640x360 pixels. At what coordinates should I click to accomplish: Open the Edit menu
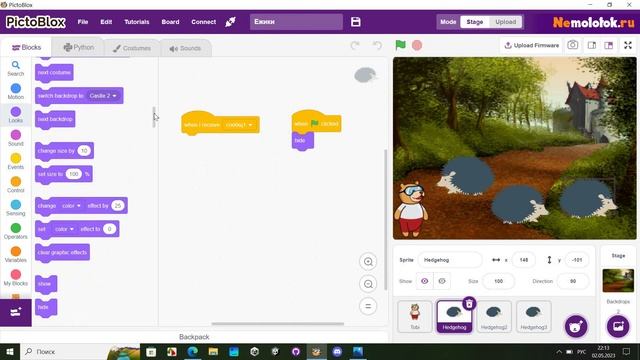(106, 22)
